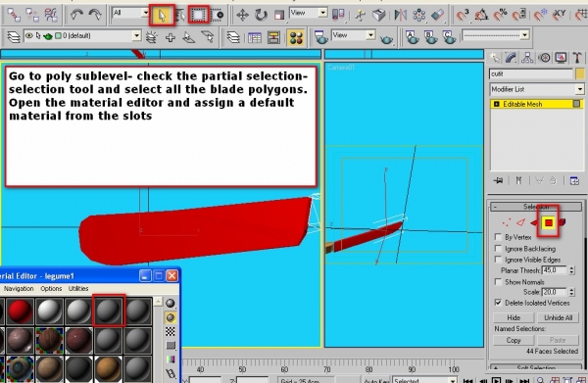The image size is (588, 383).
Task: Open the Navigation menu in Material Editor
Action: coord(19,289)
